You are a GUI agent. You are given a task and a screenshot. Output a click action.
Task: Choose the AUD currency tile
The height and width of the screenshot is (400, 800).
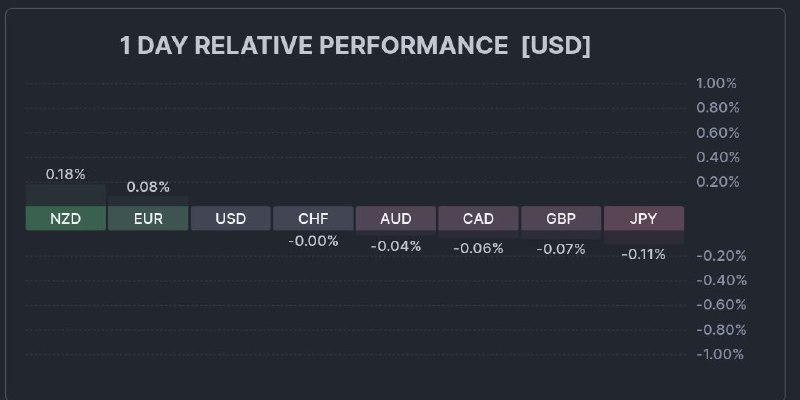coord(396,218)
